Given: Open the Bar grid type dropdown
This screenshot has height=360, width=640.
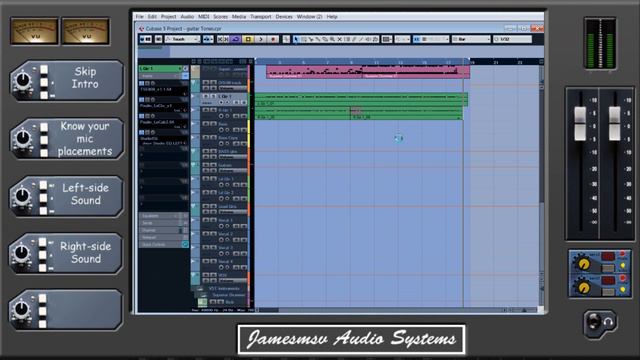Looking at the screenshot, I should click(471, 39).
